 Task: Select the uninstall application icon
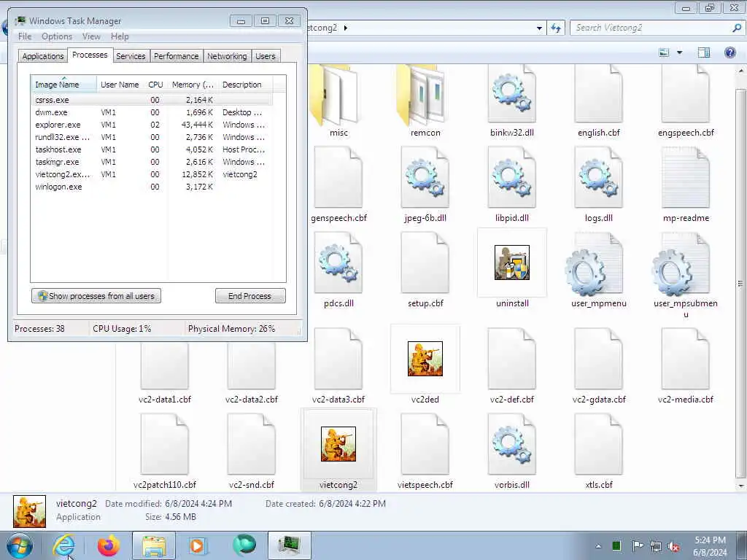tap(511, 262)
